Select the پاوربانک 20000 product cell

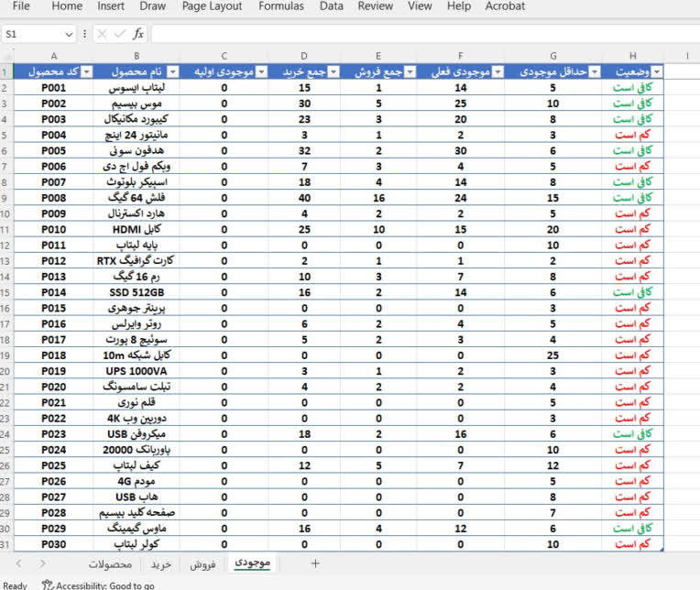(137, 450)
